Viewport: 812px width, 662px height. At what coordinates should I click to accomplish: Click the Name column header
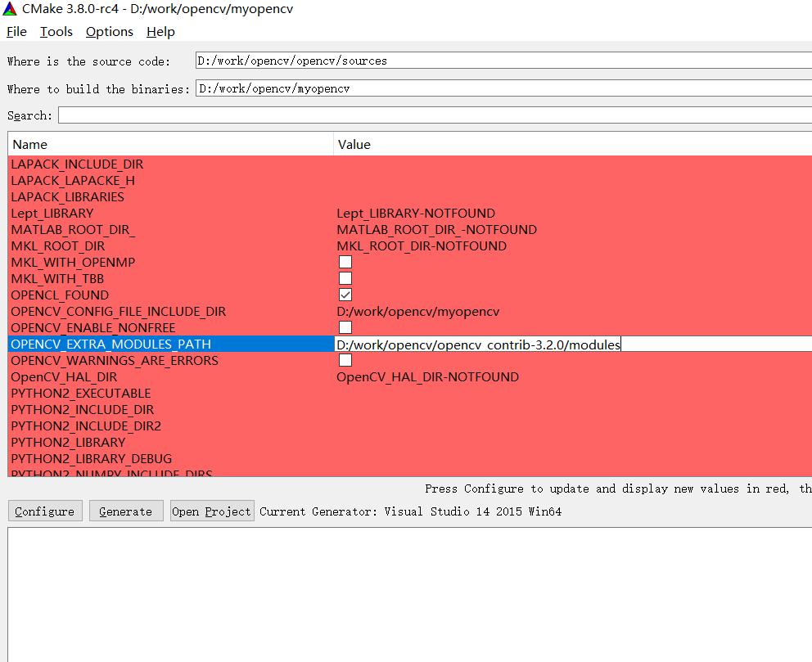tap(170, 144)
